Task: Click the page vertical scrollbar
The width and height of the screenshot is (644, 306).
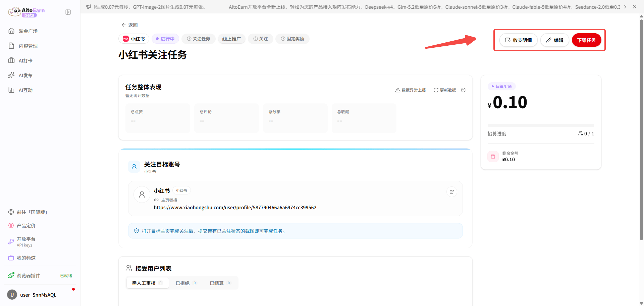Action: (x=641, y=129)
